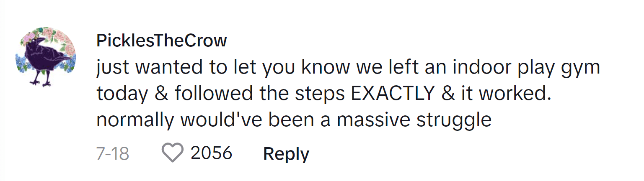Reply to PicklesTheCrow's comment

coord(286,154)
